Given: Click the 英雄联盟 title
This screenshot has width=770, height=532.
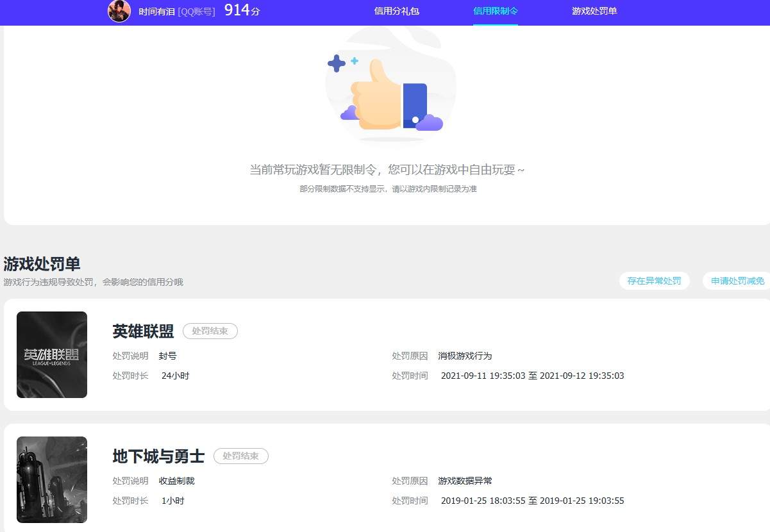Looking at the screenshot, I should (x=143, y=331).
